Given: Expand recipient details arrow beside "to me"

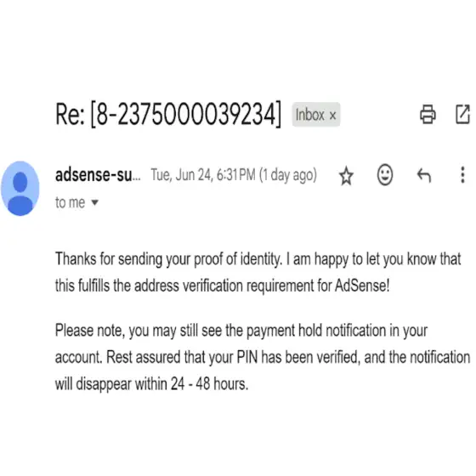Looking at the screenshot, I should (94, 202).
